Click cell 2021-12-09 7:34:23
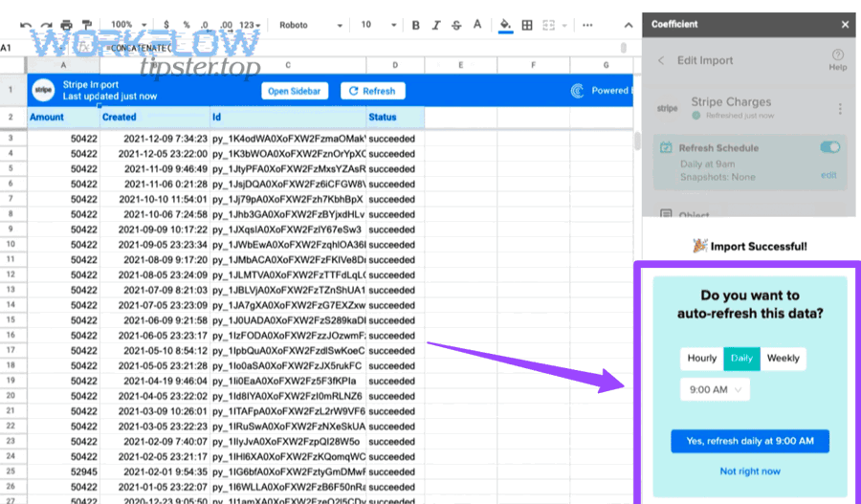861x504 pixels. pos(155,139)
